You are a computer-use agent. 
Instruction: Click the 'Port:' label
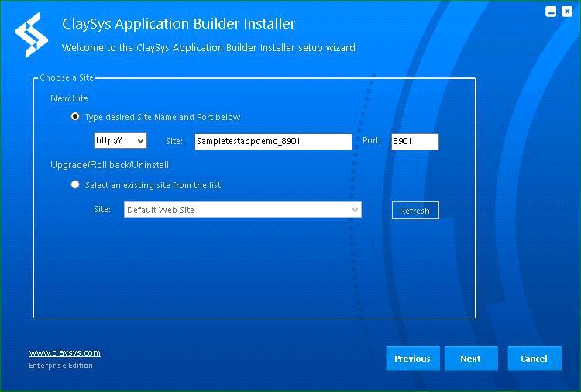click(x=372, y=140)
